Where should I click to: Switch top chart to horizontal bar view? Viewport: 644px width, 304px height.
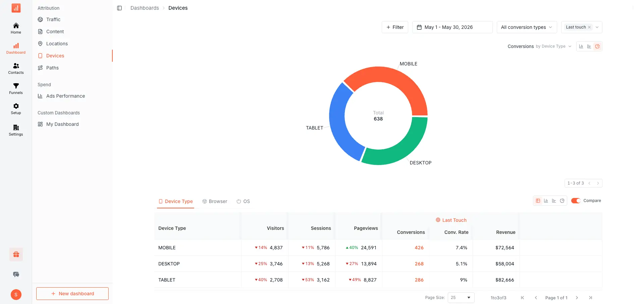pos(589,46)
